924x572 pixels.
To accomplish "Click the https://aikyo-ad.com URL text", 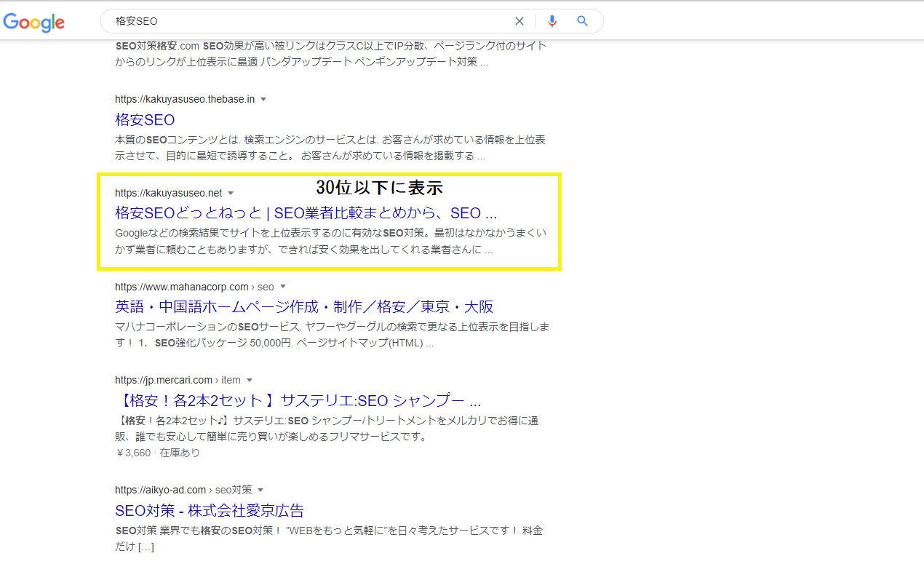I will (x=161, y=490).
